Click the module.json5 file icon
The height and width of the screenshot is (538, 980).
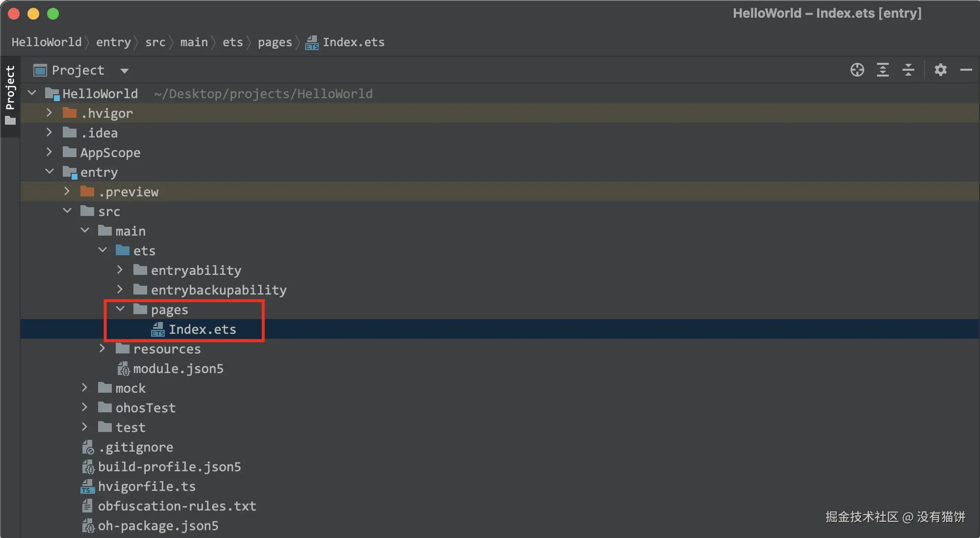point(123,369)
